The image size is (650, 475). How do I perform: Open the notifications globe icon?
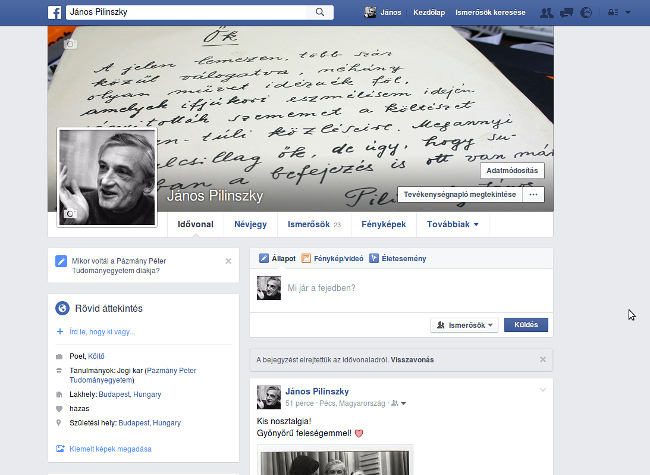(x=586, y=13)
